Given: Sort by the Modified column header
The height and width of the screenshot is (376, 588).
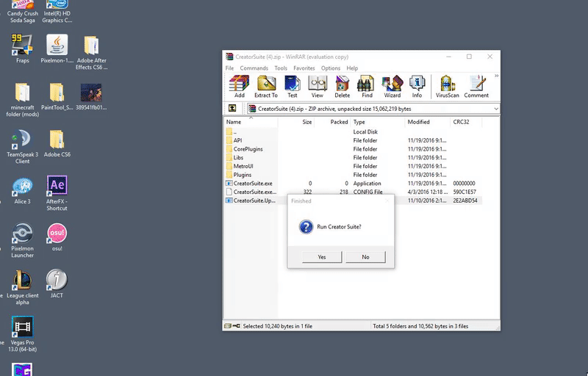Looking at the screenshot, I should [x=428, y=122].
